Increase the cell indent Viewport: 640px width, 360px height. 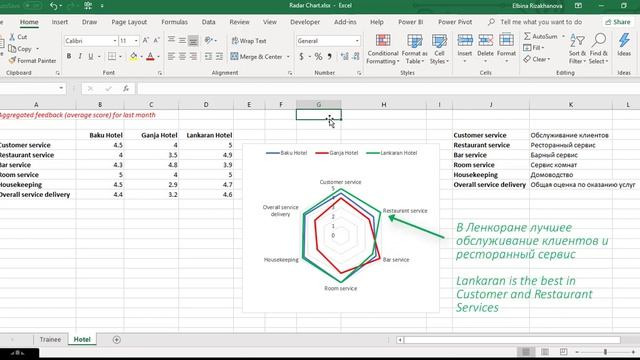point(219,56)
